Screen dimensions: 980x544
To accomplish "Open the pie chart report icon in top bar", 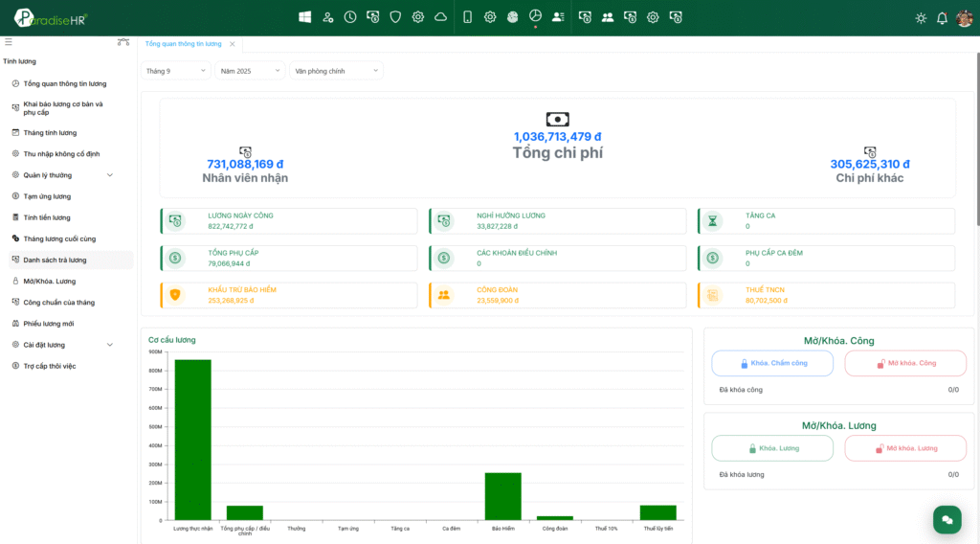I will [x=535, y=16].
